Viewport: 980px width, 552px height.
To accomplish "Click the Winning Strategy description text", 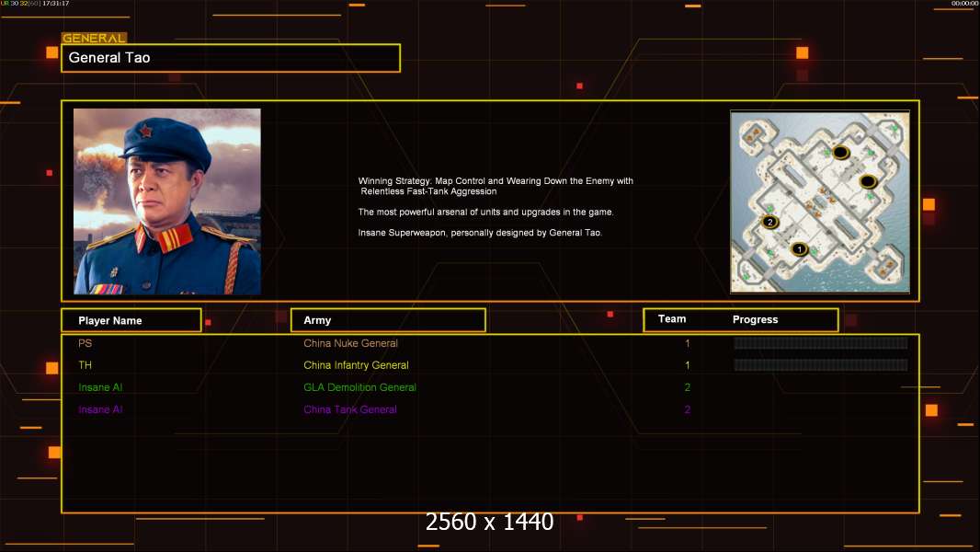I will [496, 186].
